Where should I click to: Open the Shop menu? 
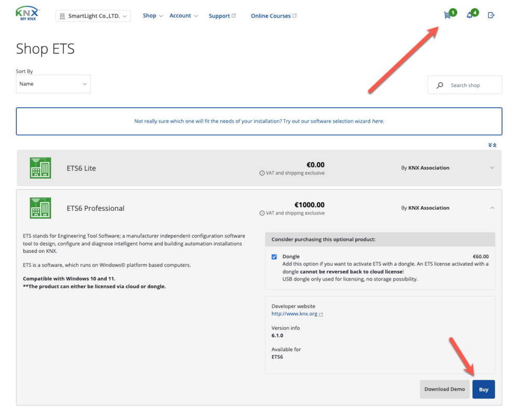[x=153, y=16]
